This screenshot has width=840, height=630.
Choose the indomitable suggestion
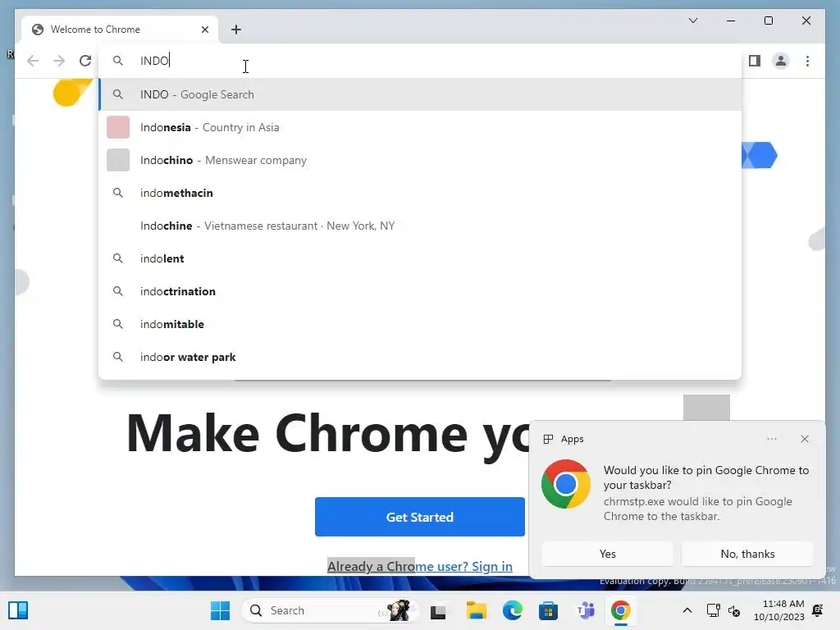click(x=420, y=324)
